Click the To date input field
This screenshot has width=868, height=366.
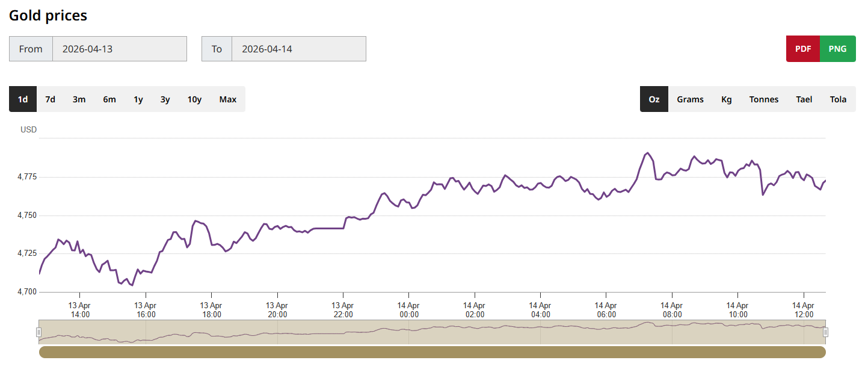click(x=298, y=49)
